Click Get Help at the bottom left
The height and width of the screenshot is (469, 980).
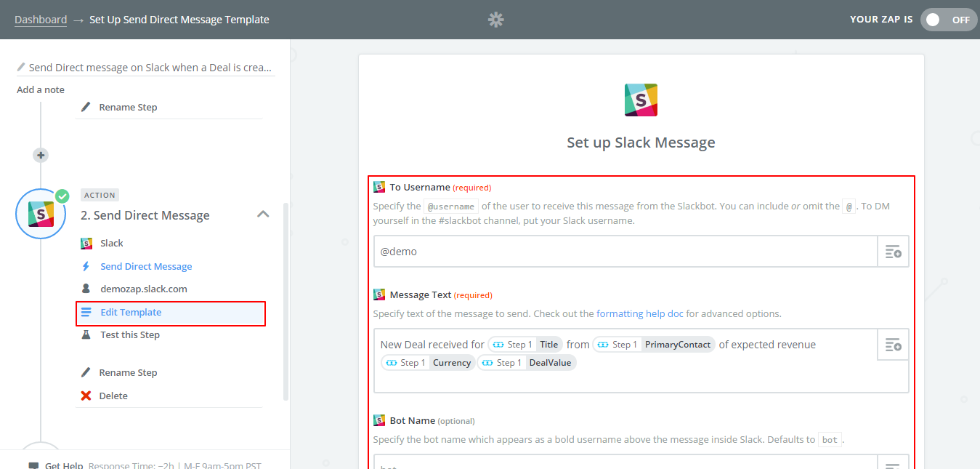tap(64, 465)
